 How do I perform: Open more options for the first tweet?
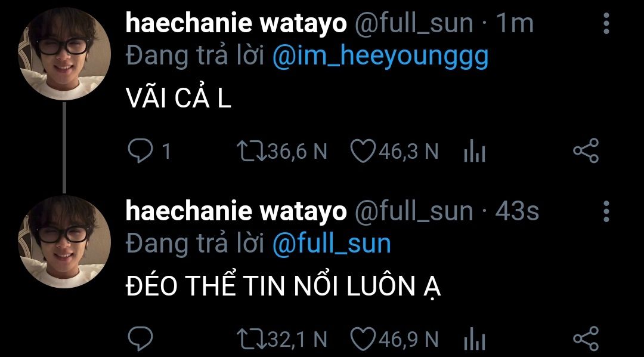click(606, 24)
